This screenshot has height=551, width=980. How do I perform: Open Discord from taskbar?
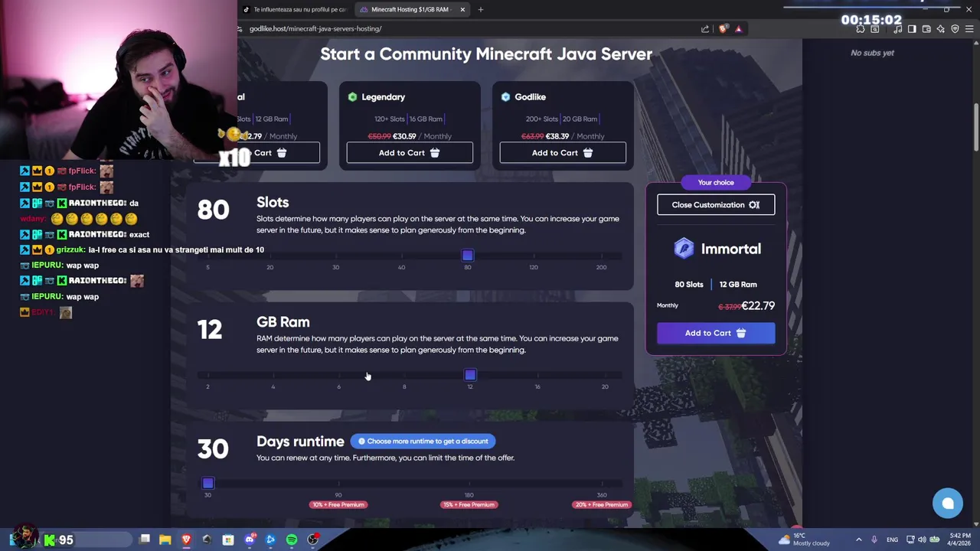coord(250,540)
